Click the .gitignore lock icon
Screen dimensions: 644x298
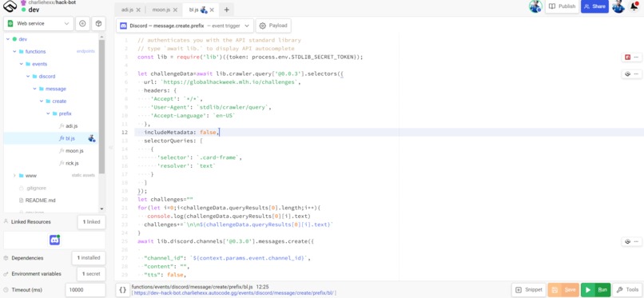click(x=22, y=188)
